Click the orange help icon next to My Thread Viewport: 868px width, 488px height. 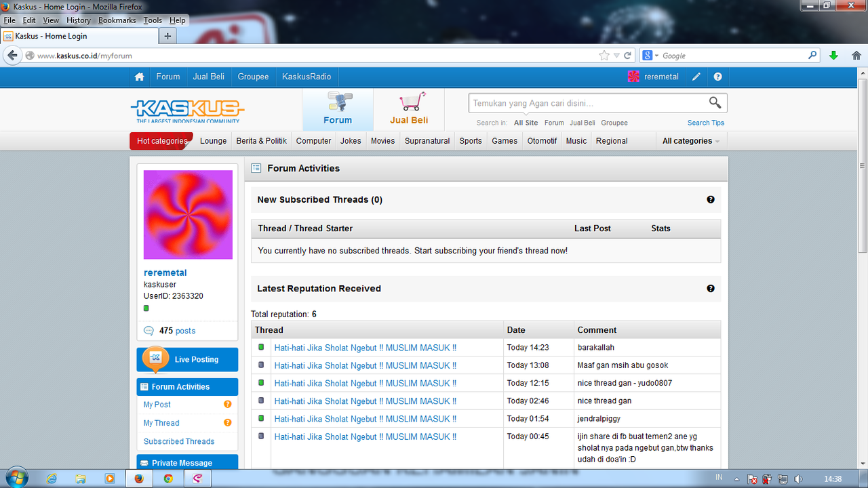coord(228,422)
